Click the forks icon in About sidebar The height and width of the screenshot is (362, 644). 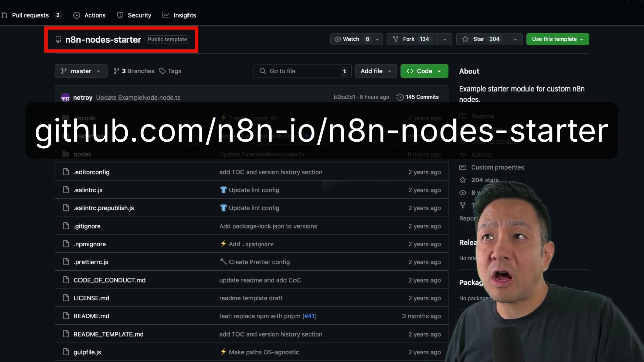pos(463,205)
